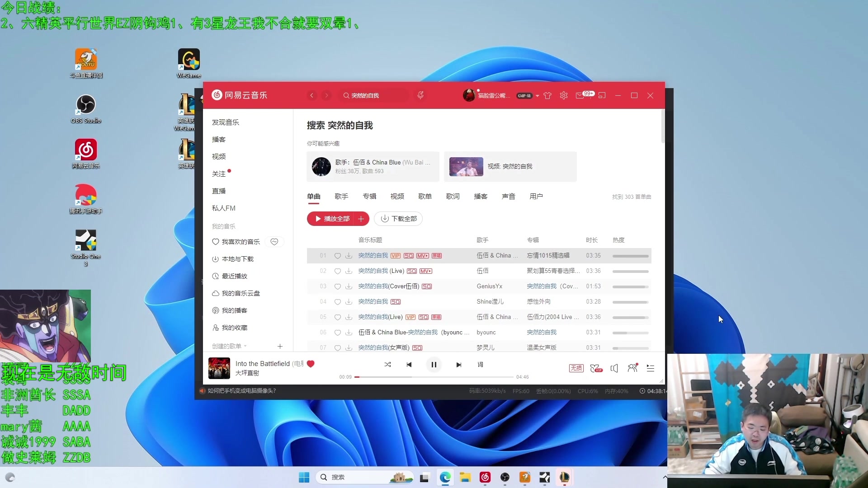Like song 07 女声版
The width and height of the screenshot is (868, 488).
click(x=337, y=348)
